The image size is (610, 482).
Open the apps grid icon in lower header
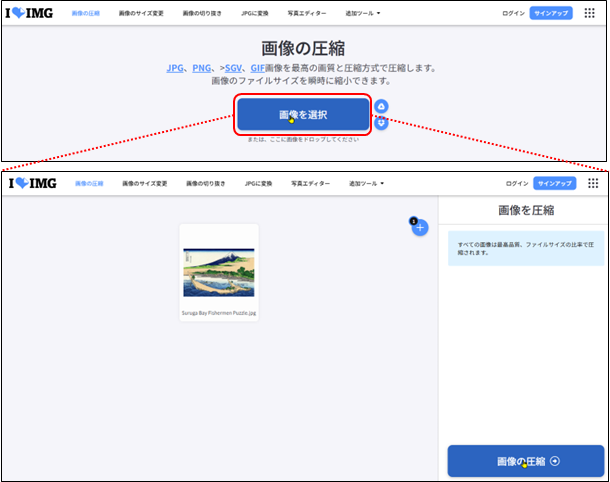tap(591, 183)
